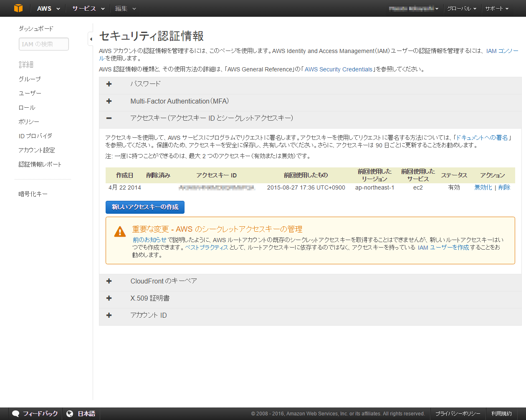Open ユーザー in the sidebar
This screenshot has height=420, width=526.
click(30, 93)
